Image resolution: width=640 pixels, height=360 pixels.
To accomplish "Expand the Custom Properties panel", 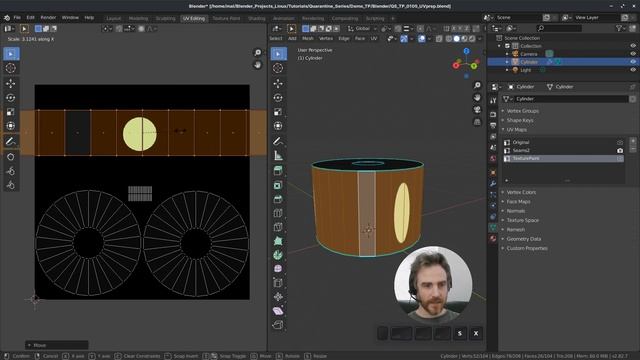I will (x=527, y=249).
